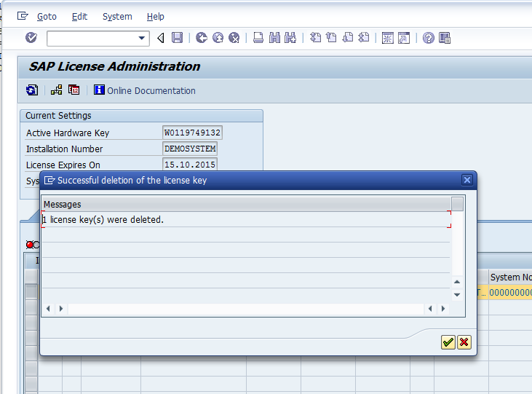Collapse the command field with the triangle arrow
Viewport: 532px width, 394px height.
[161, 38]
